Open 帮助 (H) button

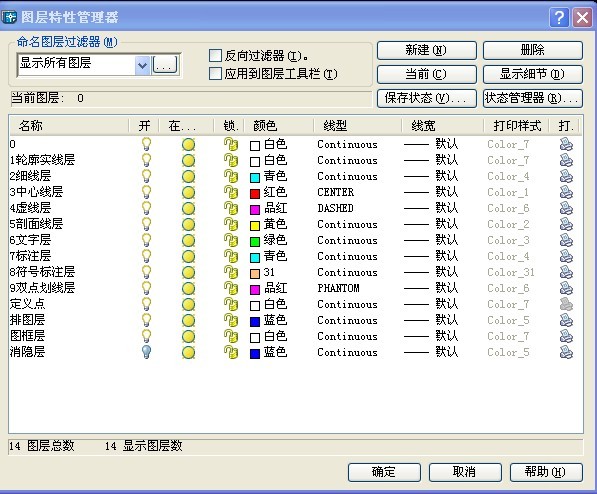pyautogui.click(x=546, y=472)
